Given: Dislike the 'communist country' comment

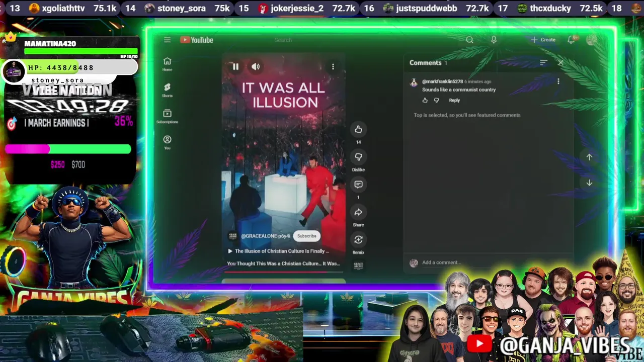Looking at the screenshot, I should 436,100.
